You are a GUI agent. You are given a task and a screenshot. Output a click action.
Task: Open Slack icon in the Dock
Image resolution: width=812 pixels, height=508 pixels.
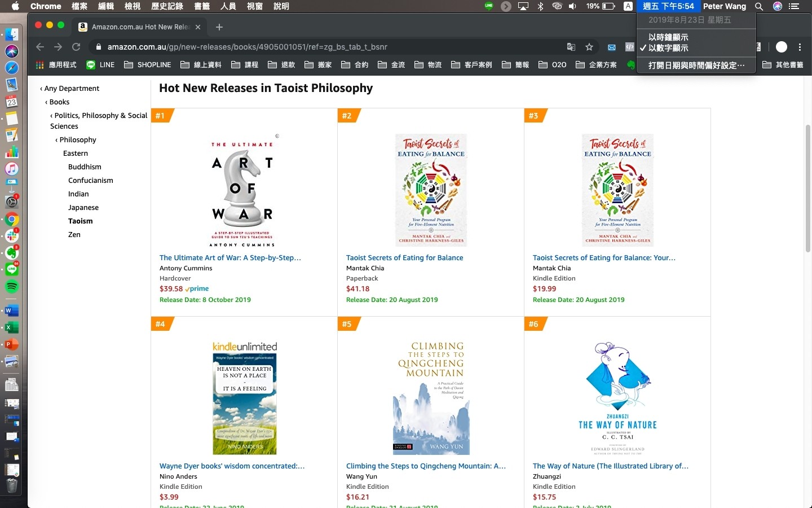pos(12,236)
